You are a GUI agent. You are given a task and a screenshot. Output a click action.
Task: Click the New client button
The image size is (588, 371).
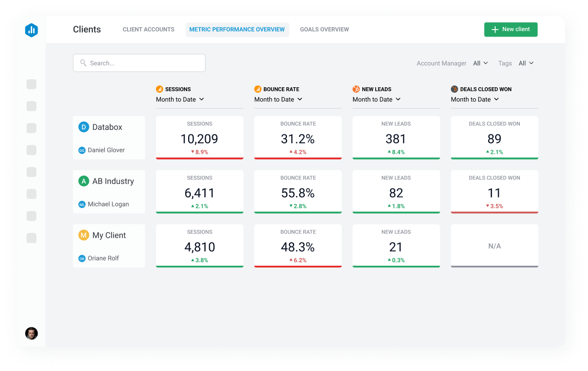point(511,30)
